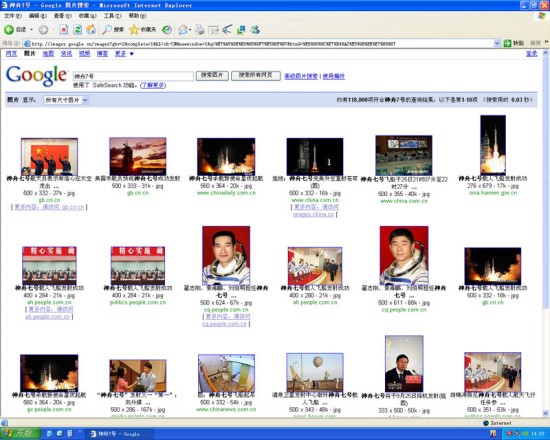The width and height of the screenshot is (550, 440).
Task: Click the Stop loading red X icon
Action: tap(63, 30)
